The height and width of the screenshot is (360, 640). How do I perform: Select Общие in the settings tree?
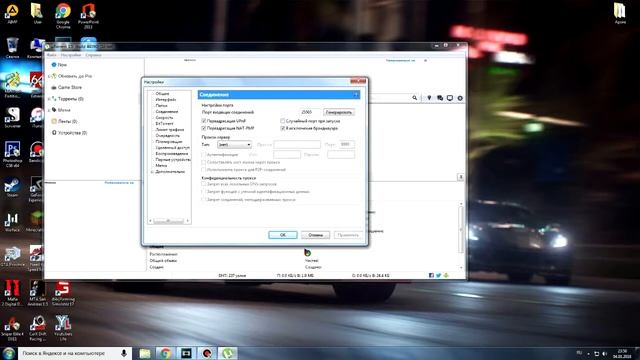pyautogui.click(x=162, y=93)
